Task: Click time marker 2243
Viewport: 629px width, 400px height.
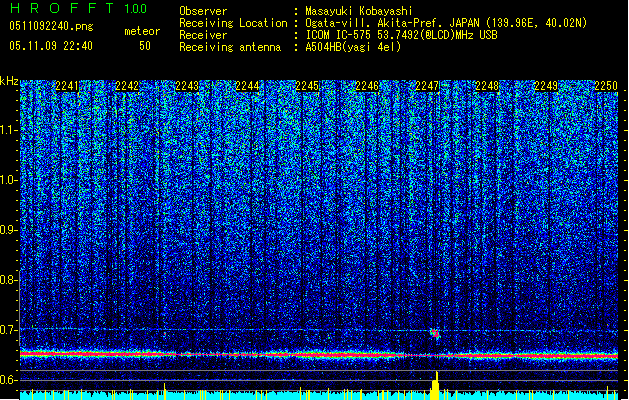Action: pos(187,86)
